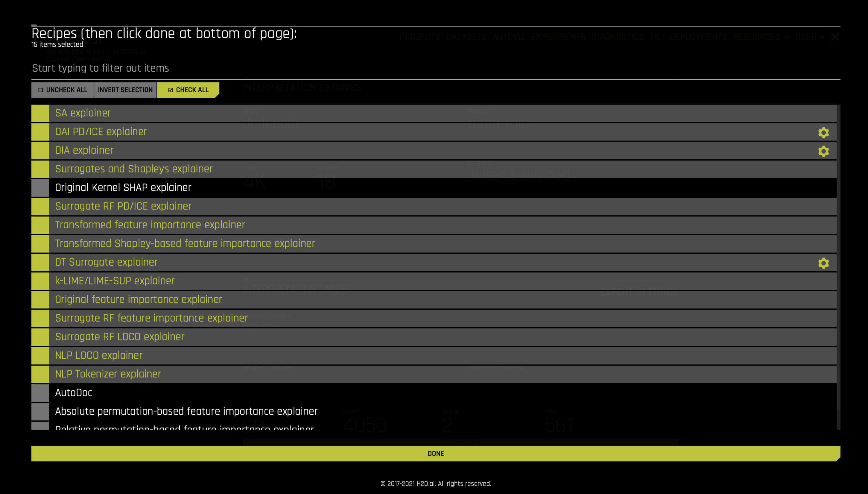
Task: Open settings for DT Surrogate explainer
Action: (x=824, y=263)
